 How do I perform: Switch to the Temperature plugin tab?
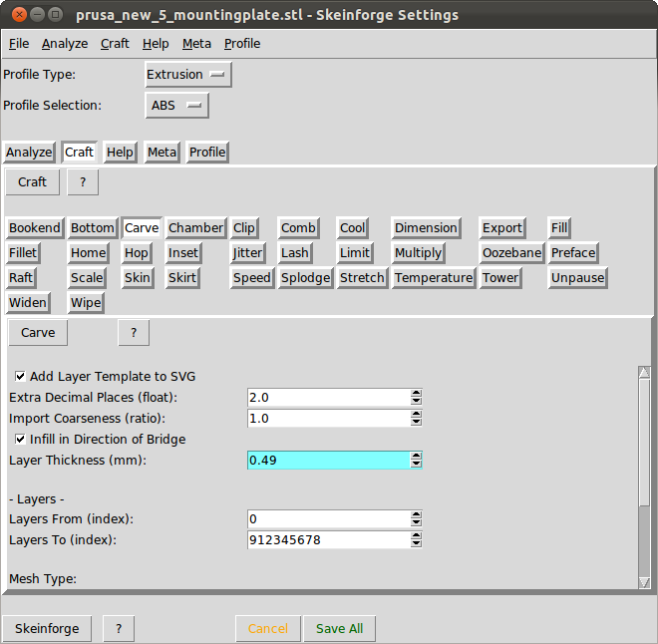pyautogui.click(x=433, y=278)
